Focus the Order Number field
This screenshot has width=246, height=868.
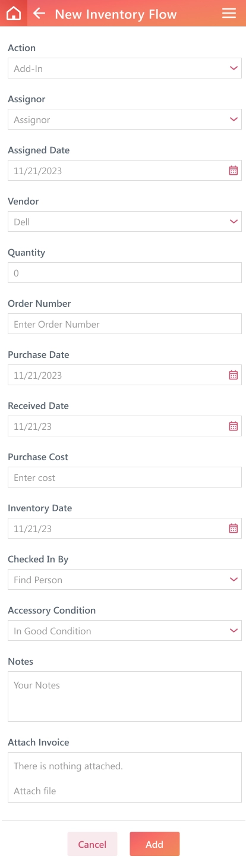click(125, 324)
